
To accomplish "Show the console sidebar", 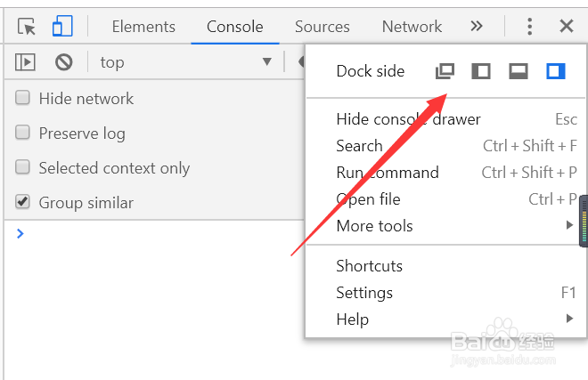I will coord(25,61).
